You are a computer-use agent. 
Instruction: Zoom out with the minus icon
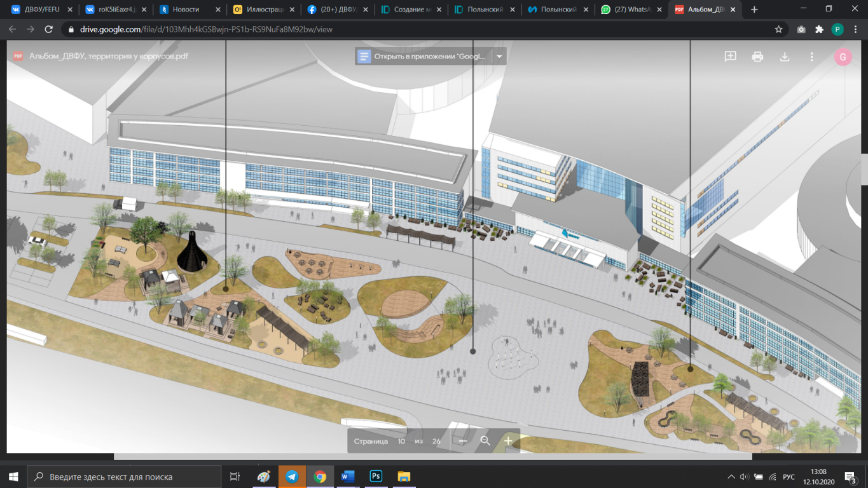pos(463,441)
